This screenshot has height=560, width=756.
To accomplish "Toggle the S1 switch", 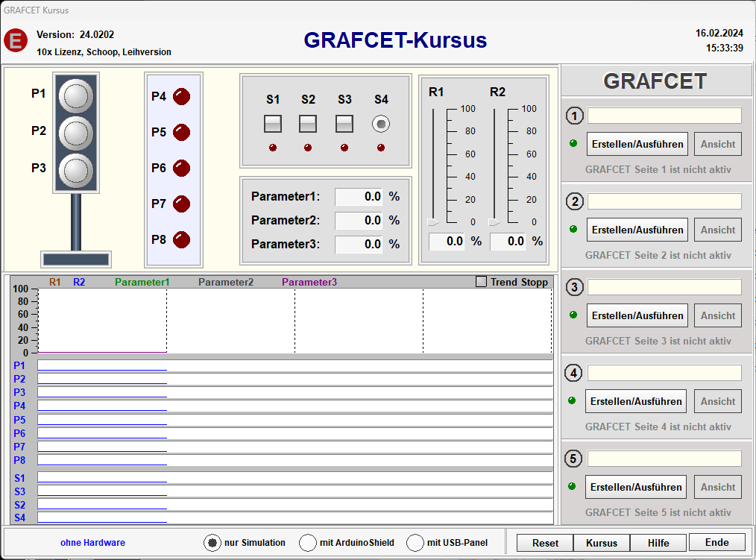I will pyautogui.click(x=273, y=124).
